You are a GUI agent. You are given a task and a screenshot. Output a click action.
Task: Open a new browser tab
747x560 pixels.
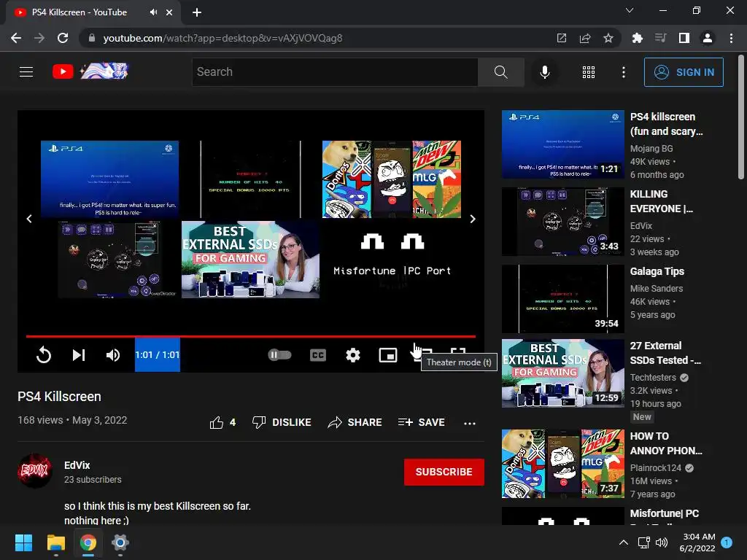[x=197, y=12]
